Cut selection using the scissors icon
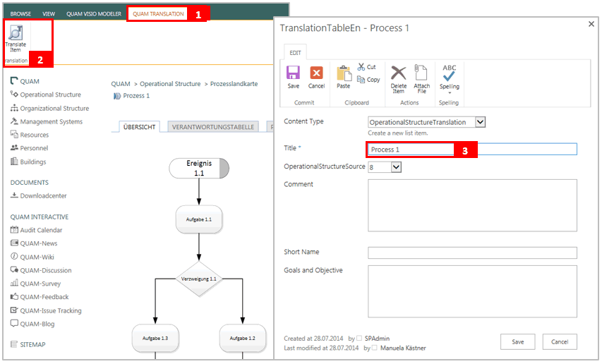Image resolution: width=602 pixels, height=364 pixels. [x=366, y=67]
